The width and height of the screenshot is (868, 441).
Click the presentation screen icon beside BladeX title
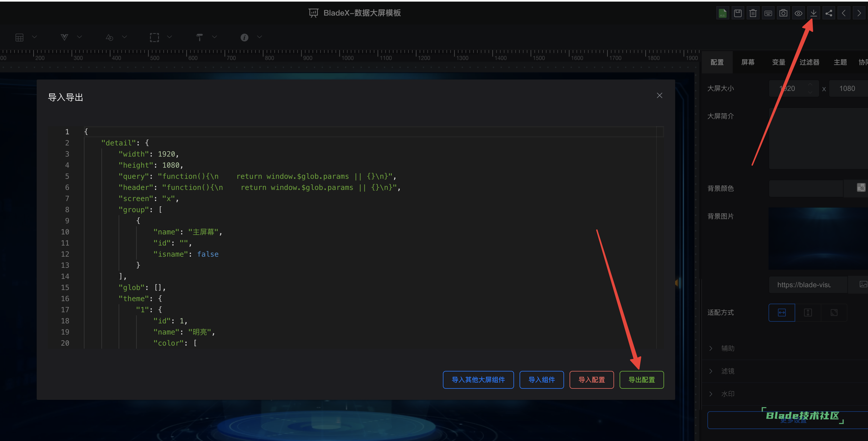click(x=313, y=13)
